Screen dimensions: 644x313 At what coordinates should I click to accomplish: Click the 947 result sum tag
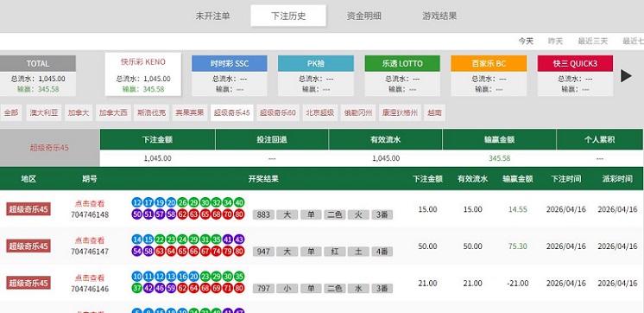[x=263, y=252]
